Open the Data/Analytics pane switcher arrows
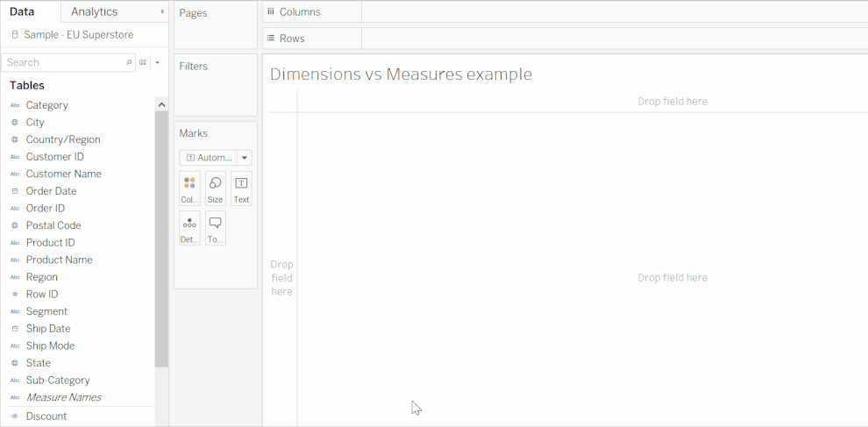868x427 pixels. point(161,11)
